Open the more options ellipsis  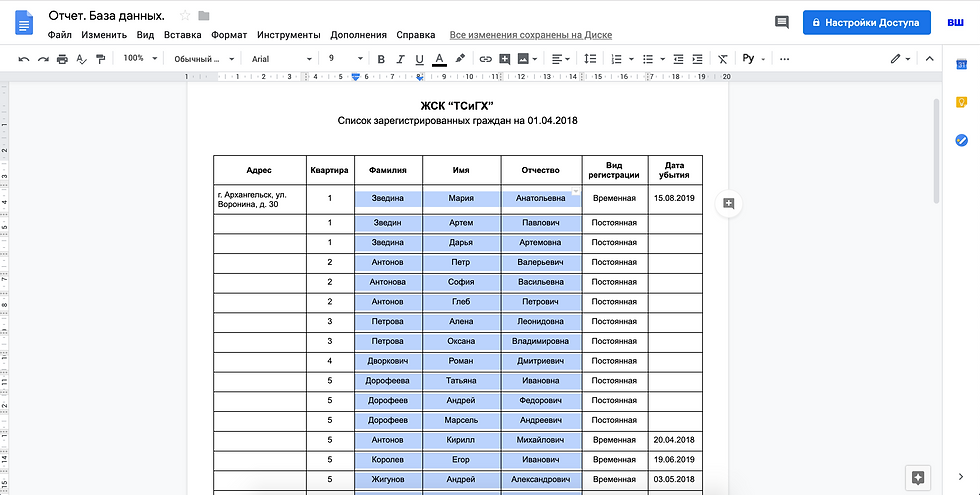(785, 59)
